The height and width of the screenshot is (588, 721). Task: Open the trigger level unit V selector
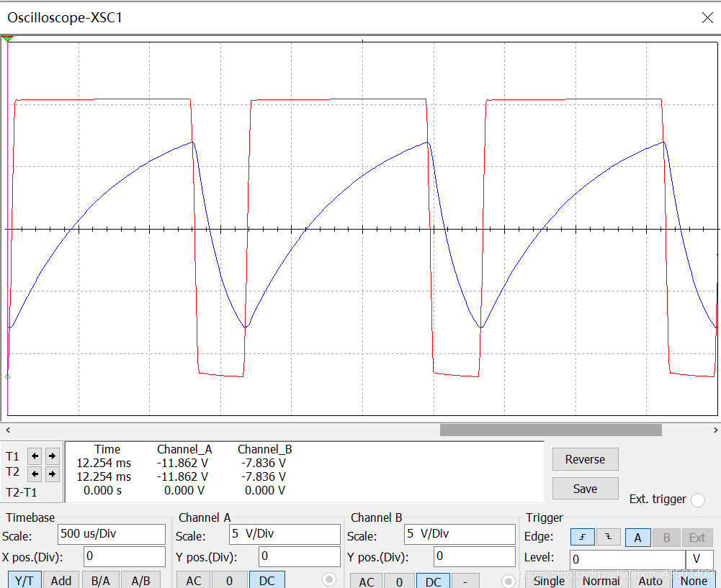[x=699, y=560]
